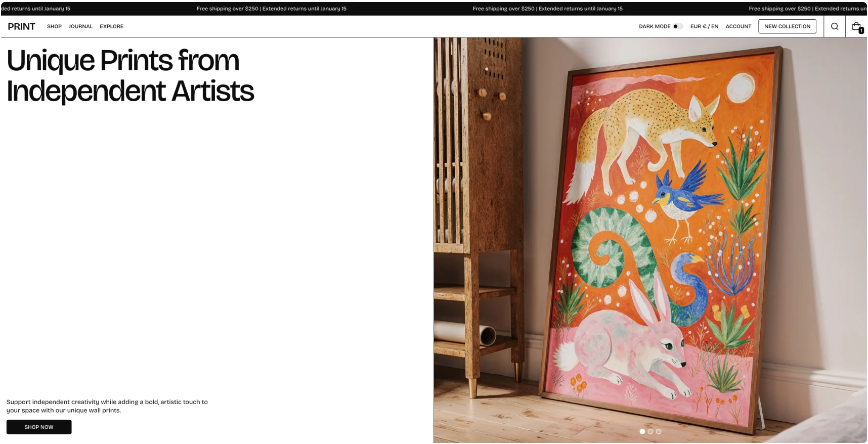Select the second slideshow dot
The width and height of the screenshot is (868, 444).
(650, 431)
